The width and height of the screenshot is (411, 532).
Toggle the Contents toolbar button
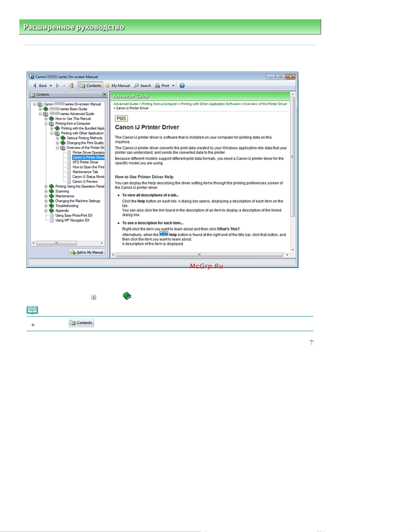click(x=91, y=85)
